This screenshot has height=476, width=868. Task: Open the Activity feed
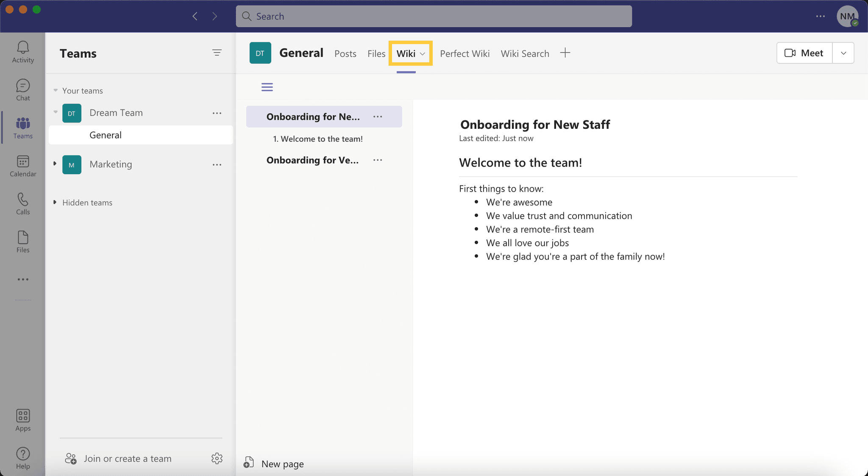[x=22, y=51]
